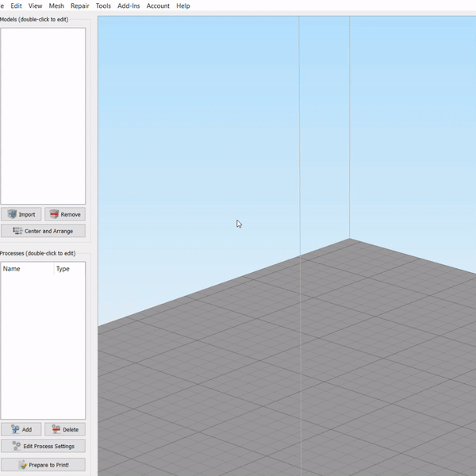Open the Add-Ins menu
This screenshot has width=476, height=476.
(129, 6)
